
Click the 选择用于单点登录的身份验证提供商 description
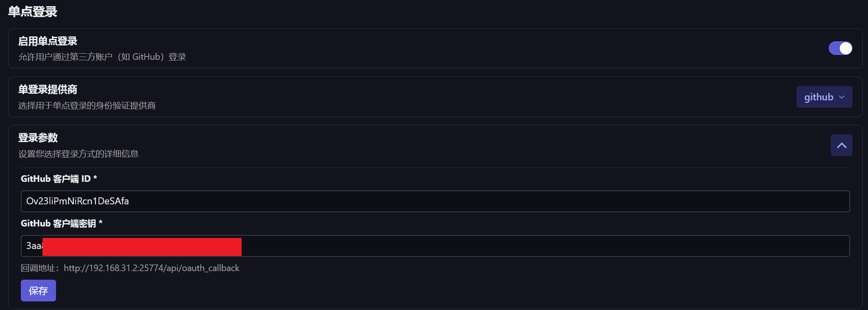coord(87,106)
